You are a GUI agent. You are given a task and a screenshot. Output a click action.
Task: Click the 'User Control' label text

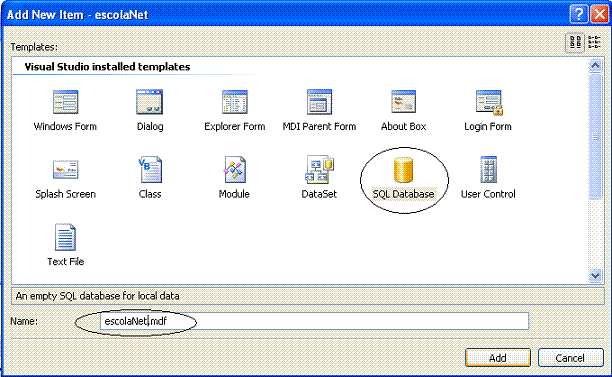[x=488, y=194]
